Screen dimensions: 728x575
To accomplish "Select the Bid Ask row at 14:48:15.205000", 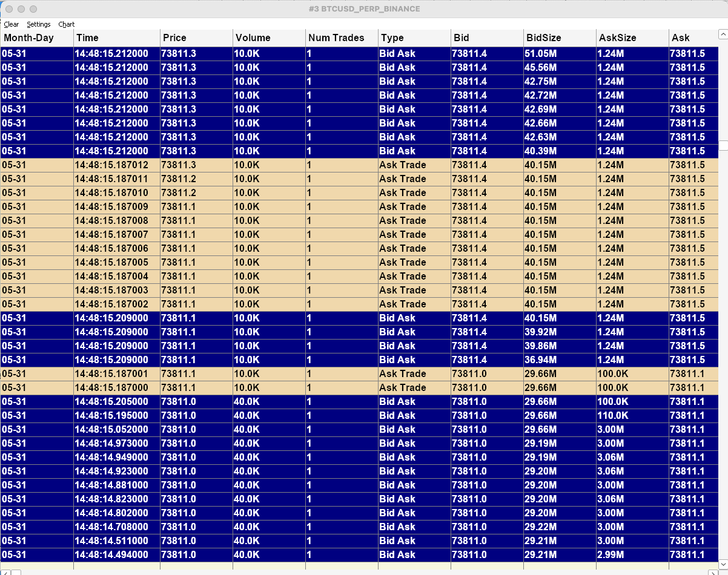I will (x=360, y=401).
